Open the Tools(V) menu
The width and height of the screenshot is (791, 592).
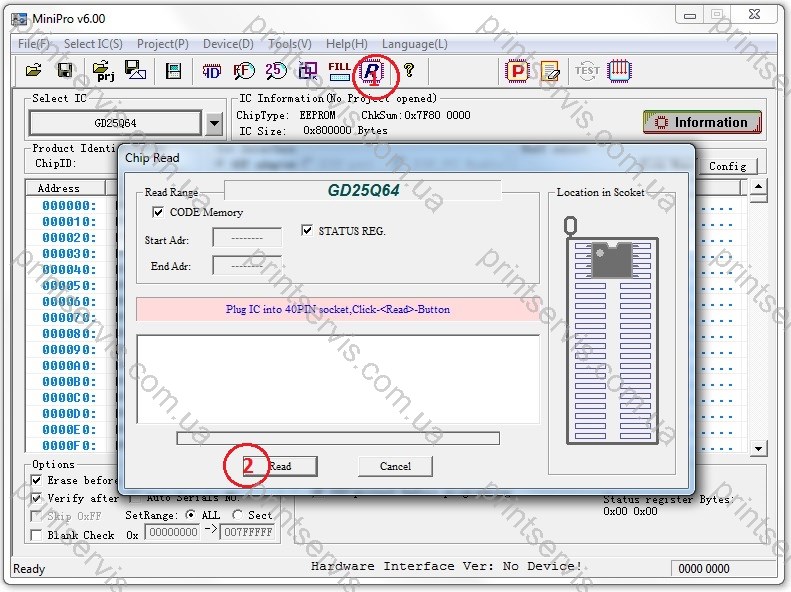click(x=290, y=44)
